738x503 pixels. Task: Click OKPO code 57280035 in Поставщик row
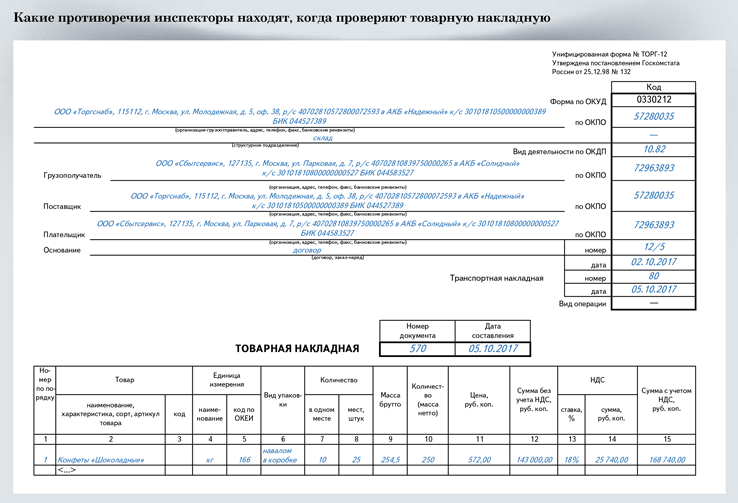(x=654, y=195)
